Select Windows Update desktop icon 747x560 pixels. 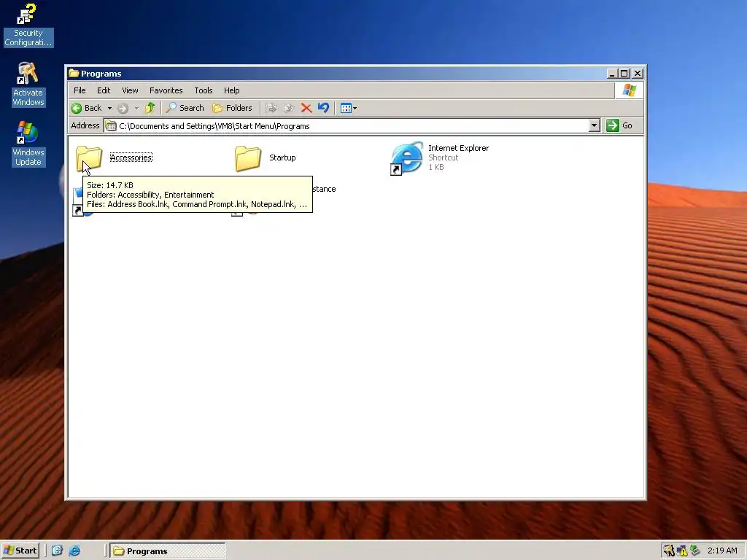[28, 144]
